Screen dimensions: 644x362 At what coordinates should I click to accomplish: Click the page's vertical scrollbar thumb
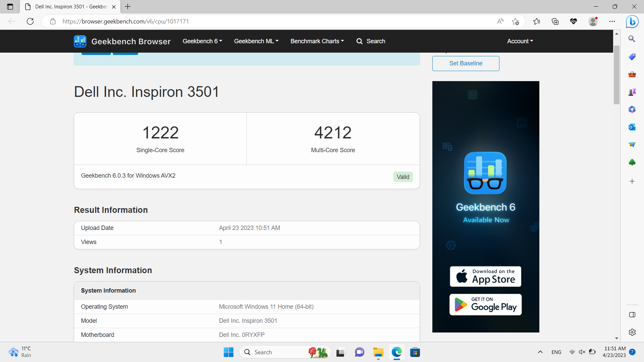coord(616,74)
